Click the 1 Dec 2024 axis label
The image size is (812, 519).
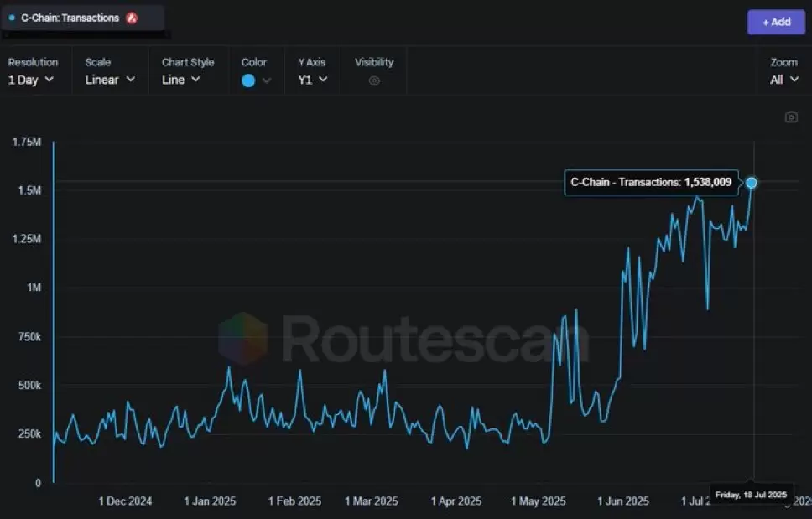point(125,501)
